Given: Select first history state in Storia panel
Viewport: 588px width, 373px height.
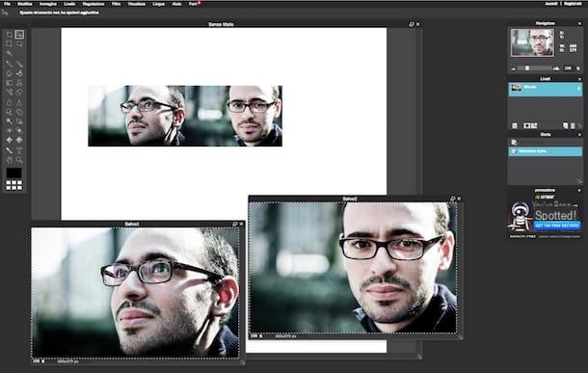Looking at the screenshot, I should click(x=545, y=143).
